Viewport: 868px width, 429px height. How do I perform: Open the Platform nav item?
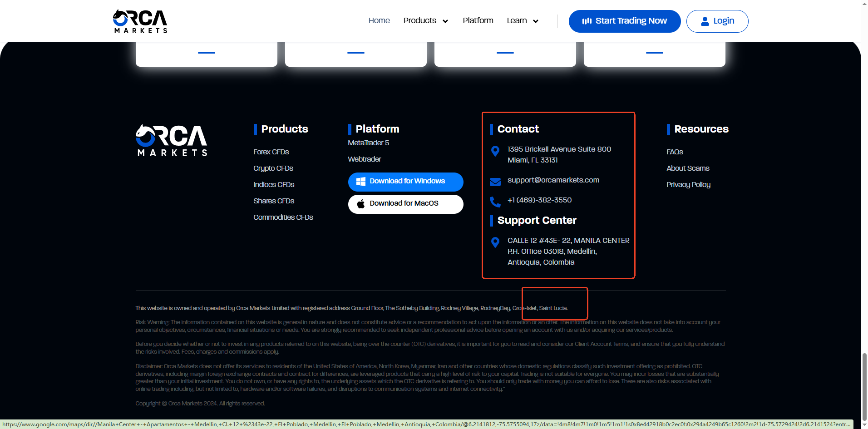(478, 20)
